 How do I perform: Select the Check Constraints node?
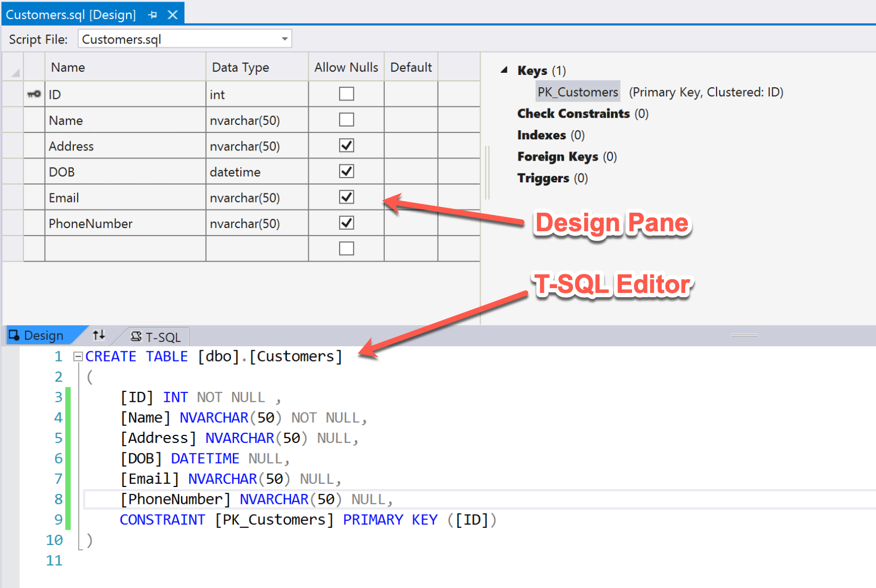click(x=573, y=113)
